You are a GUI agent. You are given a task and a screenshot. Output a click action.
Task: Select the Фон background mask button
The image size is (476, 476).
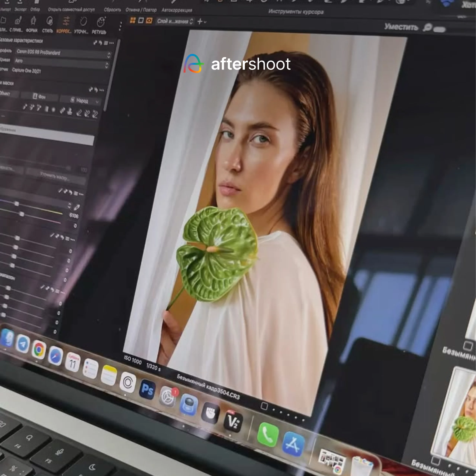pyautogui.click(x=39, y=97)
